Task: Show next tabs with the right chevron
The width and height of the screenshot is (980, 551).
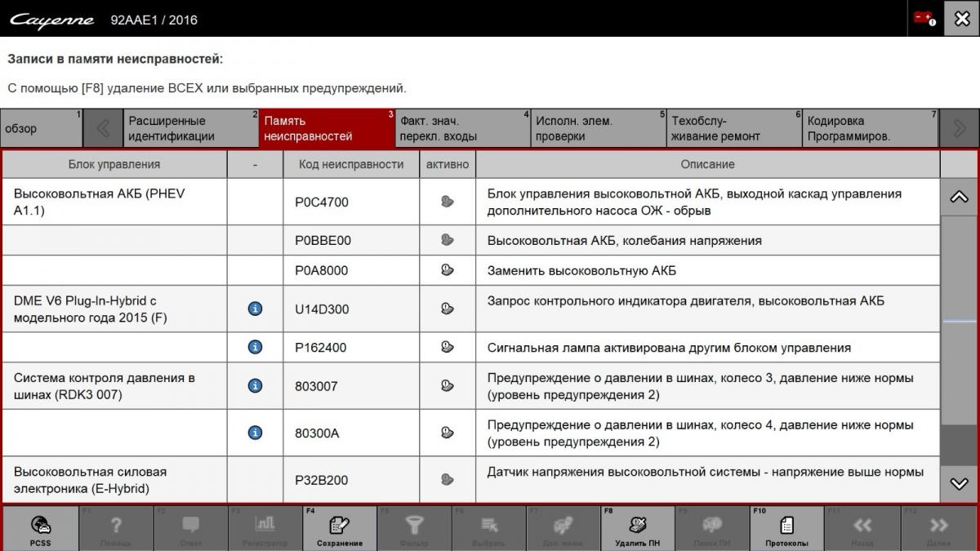Action: (959, 128)
